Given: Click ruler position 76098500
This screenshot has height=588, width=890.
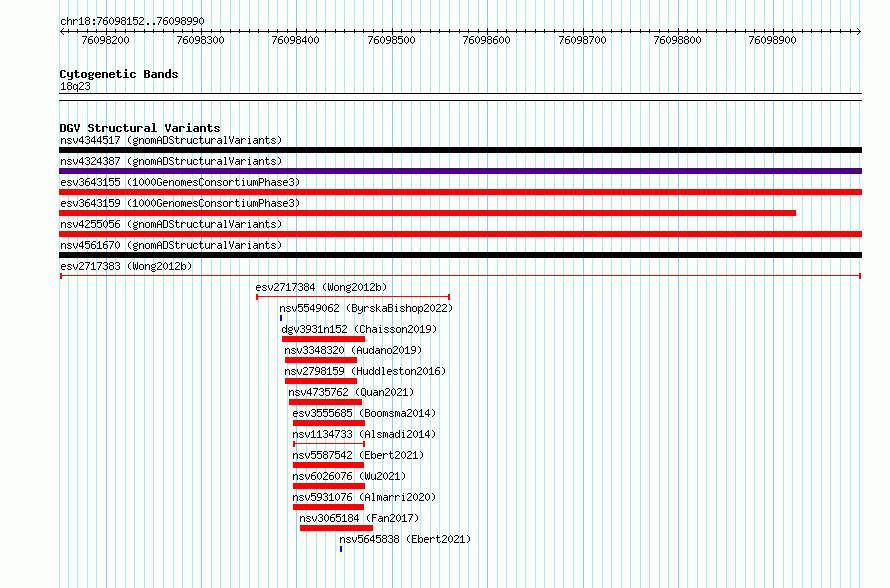Looking at the screenshot, I should tap(392, 40).
